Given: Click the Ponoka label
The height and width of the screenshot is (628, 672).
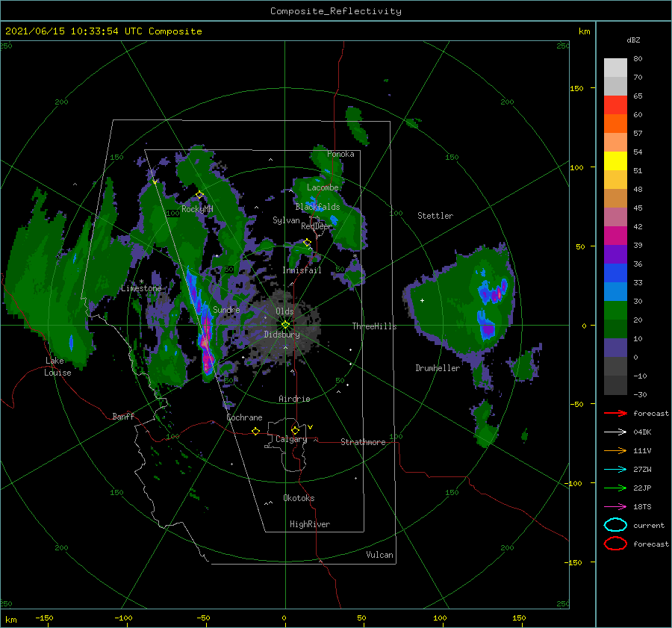Looking at the screenshot, I should [x=340, y=154].
